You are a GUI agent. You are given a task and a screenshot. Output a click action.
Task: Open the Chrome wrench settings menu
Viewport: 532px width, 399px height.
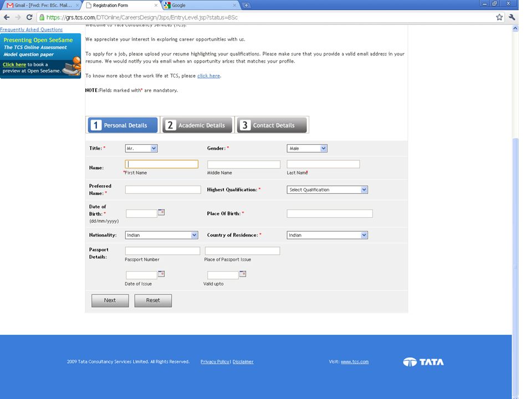click(512, 17)
